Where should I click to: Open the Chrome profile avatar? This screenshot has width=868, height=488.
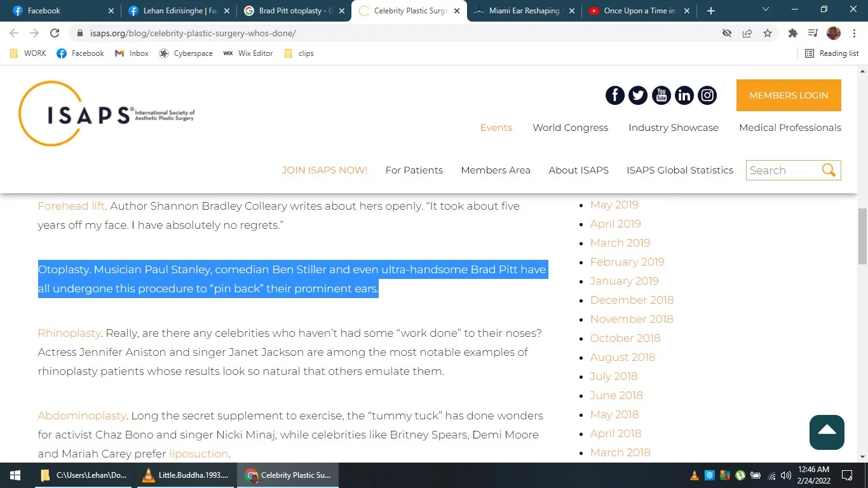(x=833, y=33)
